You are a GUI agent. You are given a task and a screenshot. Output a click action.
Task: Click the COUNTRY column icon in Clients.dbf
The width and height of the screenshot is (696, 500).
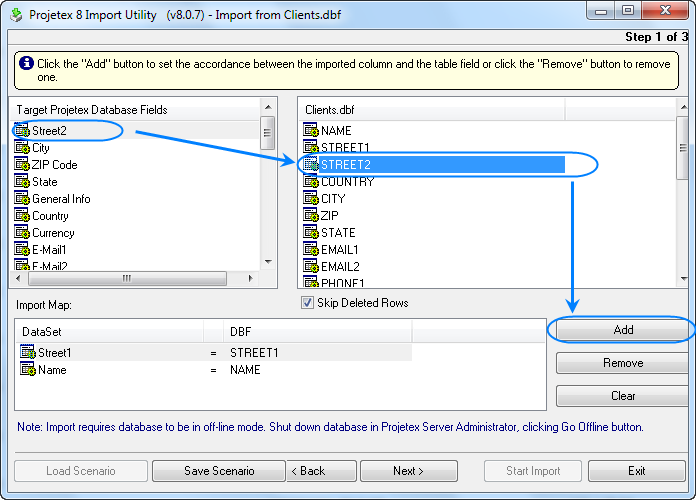(311, 181)
